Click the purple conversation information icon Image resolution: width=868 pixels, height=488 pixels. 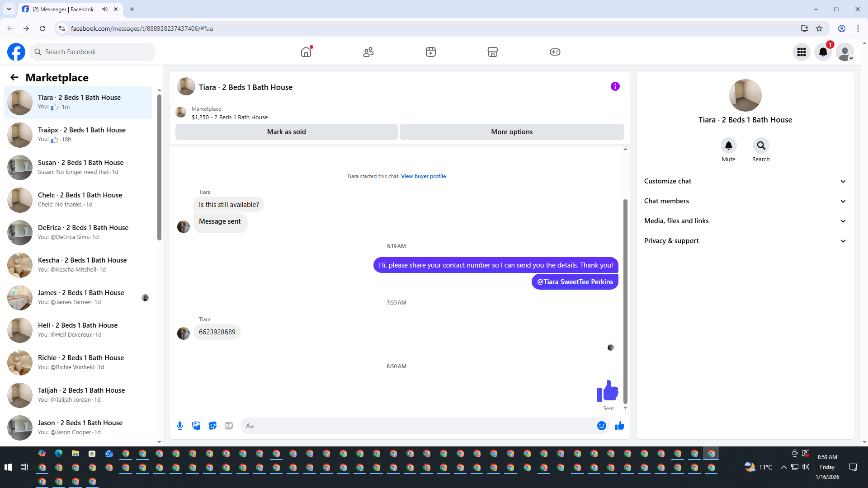point(615,86)
